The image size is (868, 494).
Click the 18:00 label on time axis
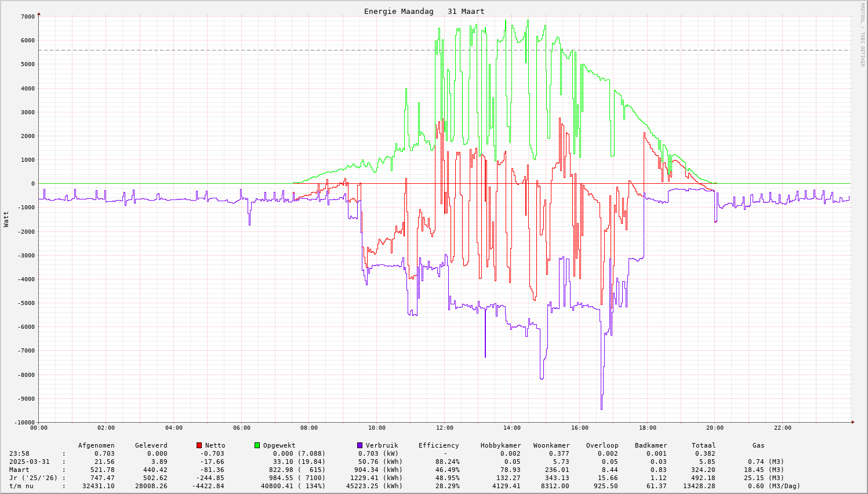(x=647, y=428)
